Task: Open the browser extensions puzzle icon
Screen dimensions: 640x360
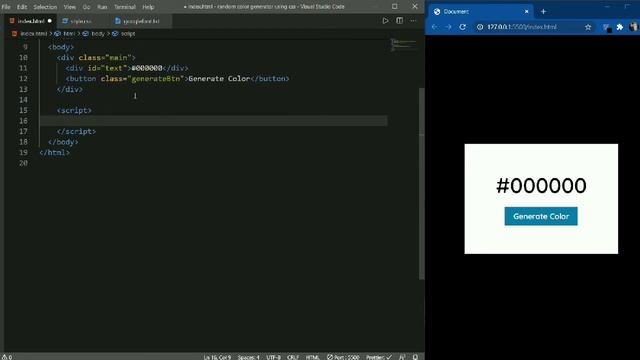Action: (x=620, y=27)
